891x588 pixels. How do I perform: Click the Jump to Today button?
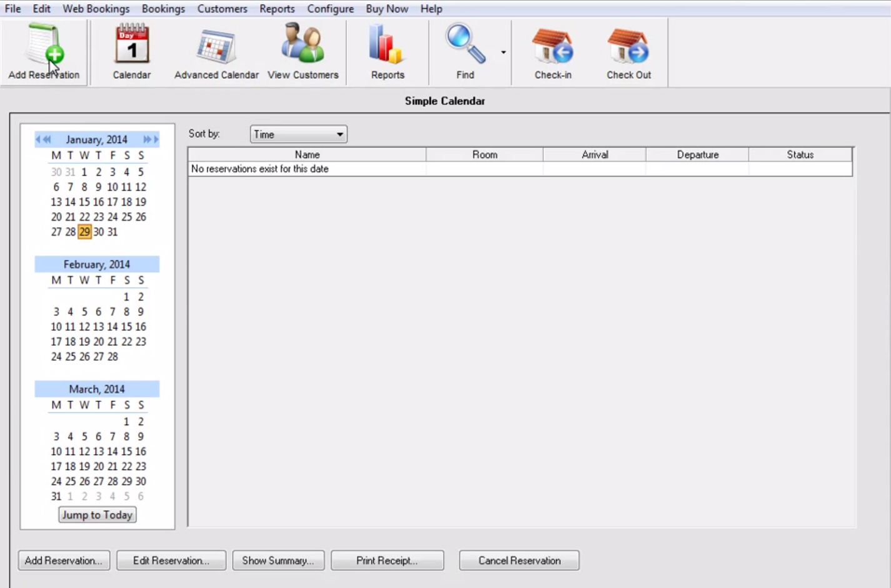coord(97,514)
